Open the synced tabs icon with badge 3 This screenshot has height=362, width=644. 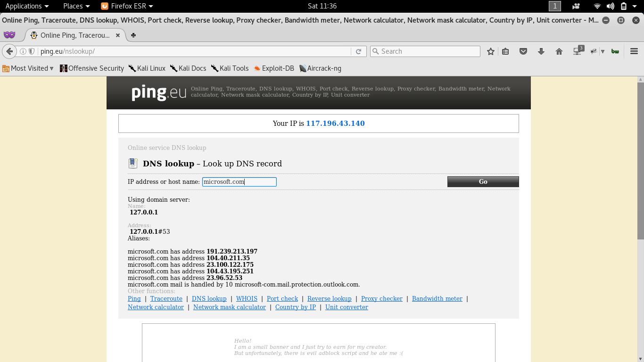(578, 51)
